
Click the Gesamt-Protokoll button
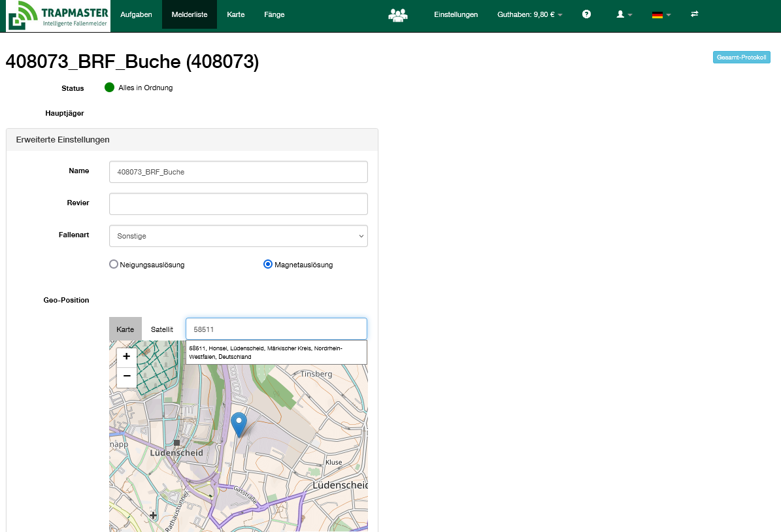[x=741, y=58]
